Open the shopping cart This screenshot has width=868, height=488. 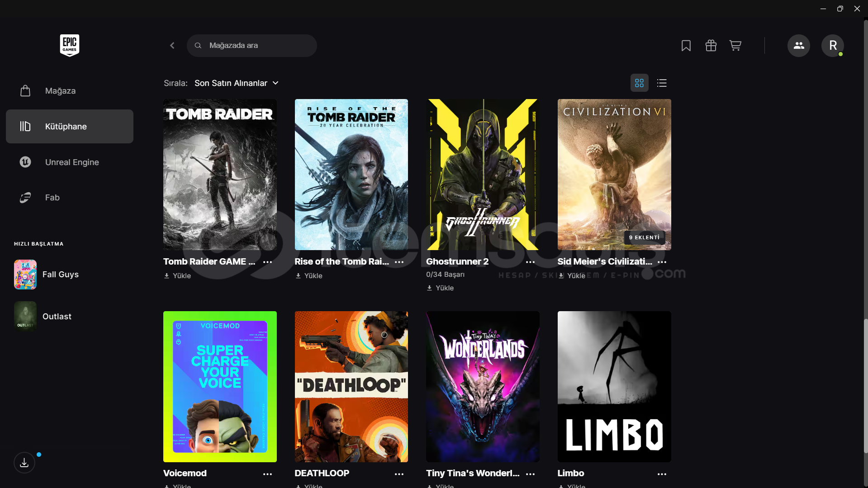tap(735, 46)
